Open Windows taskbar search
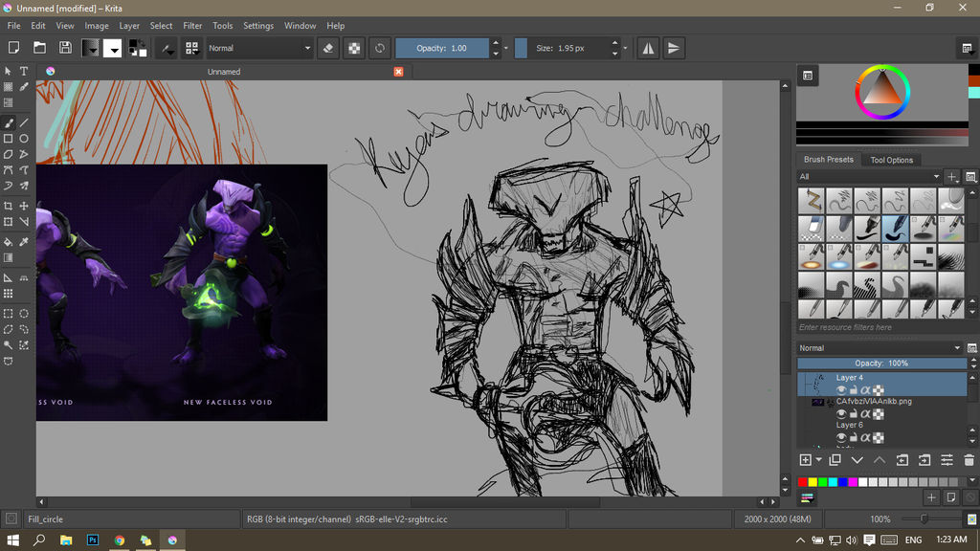Viewport: 980px width, 551px height. [x=38, y=540]
